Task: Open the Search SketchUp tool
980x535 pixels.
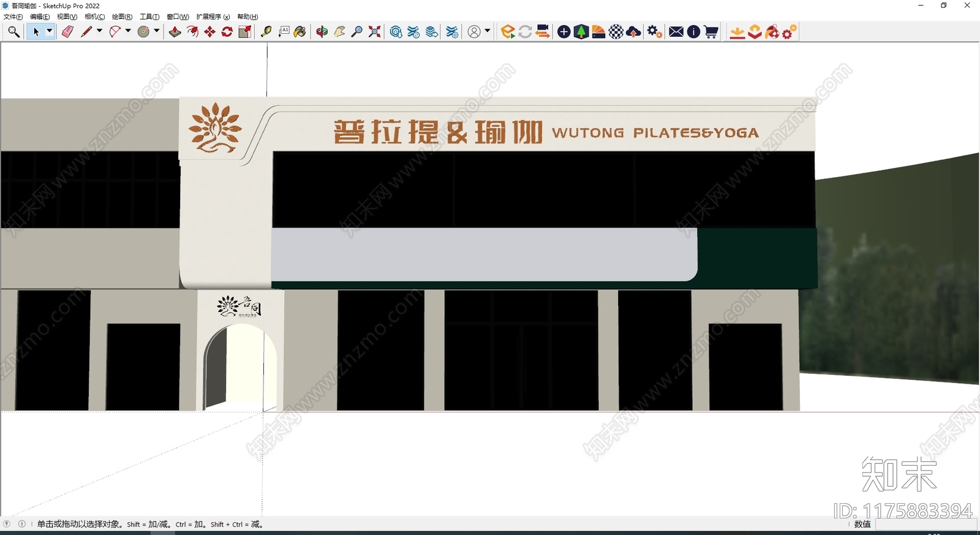Action: pyautogui.click(x=13, y=32)
